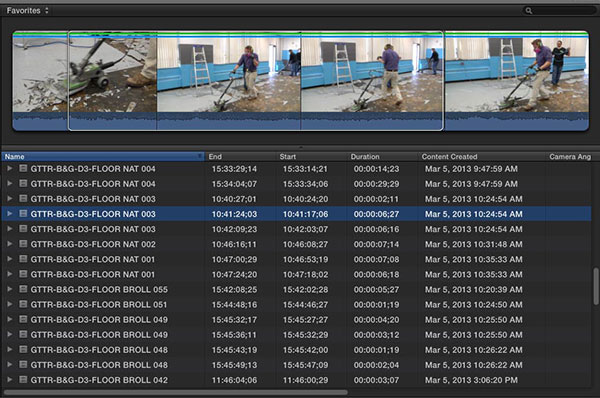The height and width of the screenshot is (398, 600).
Task: Open the Favorites filter dropdown
Action: [27, 11]
